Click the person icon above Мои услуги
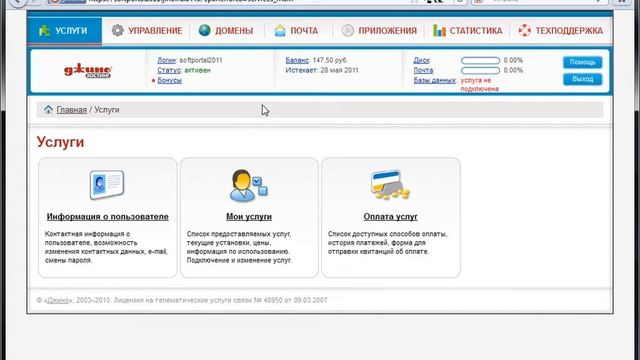This screenshot has height=360, width=640. click(248, 186)
